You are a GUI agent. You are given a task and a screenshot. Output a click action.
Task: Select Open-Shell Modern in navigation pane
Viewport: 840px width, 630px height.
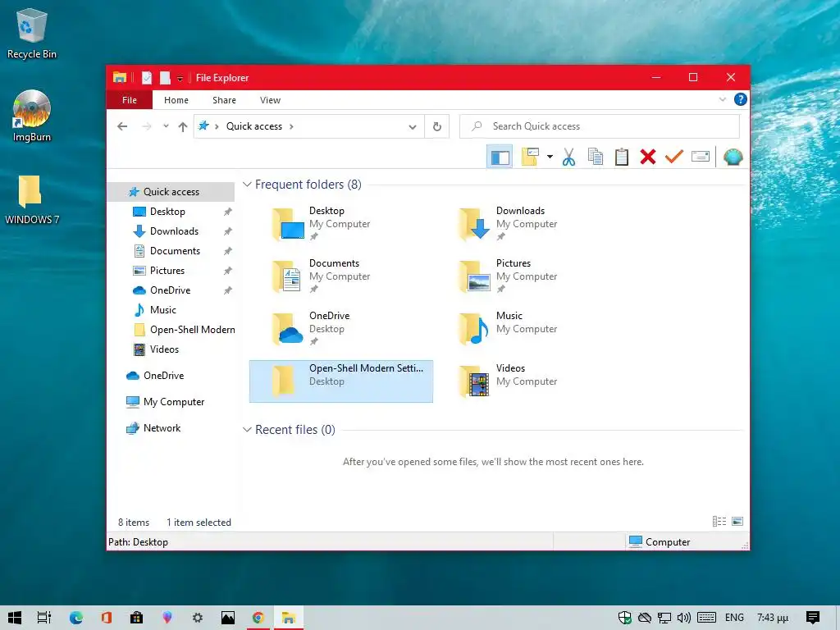tap(192, 330)
